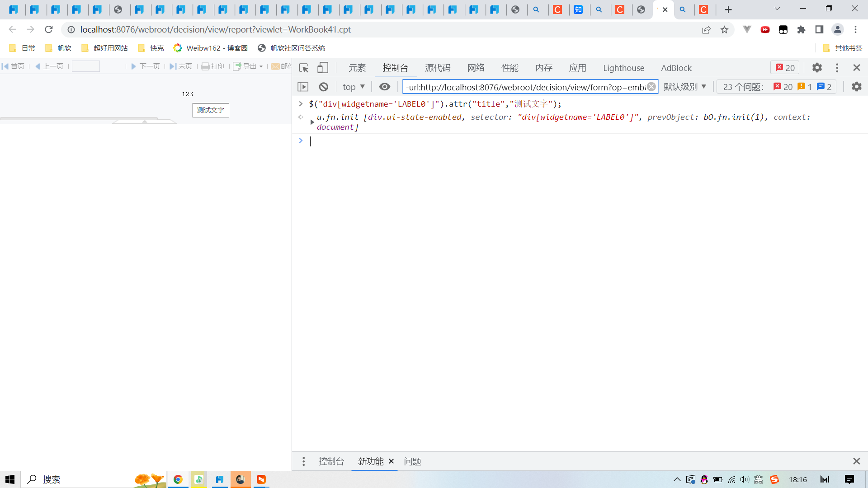Share this page icon in address bar
868x488 pixels.
pos(706,29)
